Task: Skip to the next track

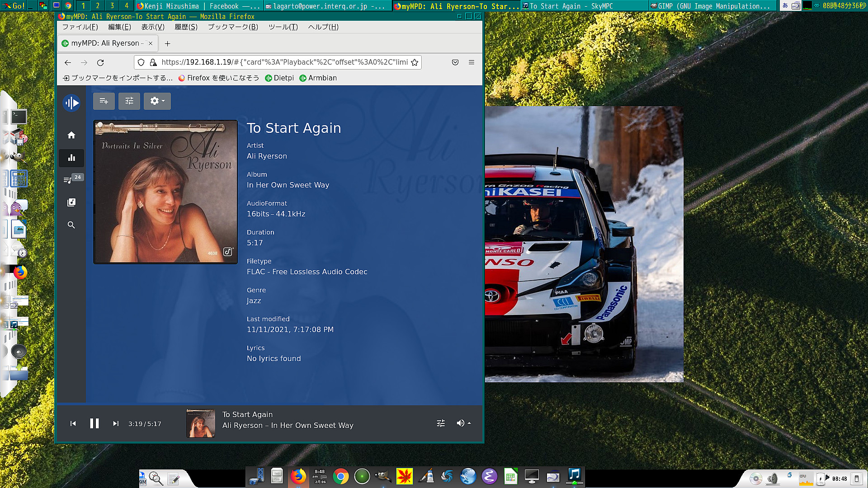Action: pyautogui.click(x=116, y=423)
